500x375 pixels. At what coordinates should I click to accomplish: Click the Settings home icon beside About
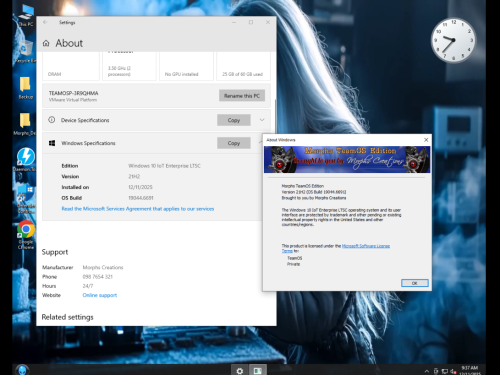pos(46,43)
